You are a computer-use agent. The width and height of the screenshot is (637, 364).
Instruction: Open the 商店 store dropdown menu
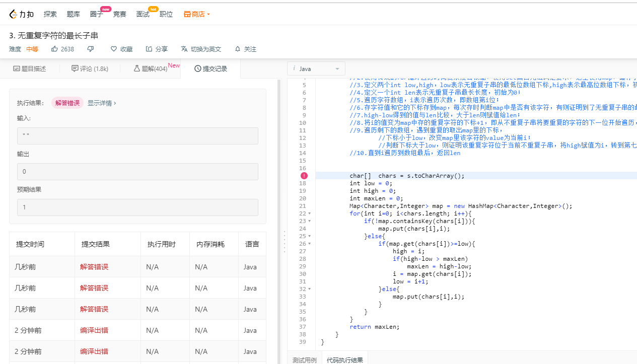click(x=197, y=14)
